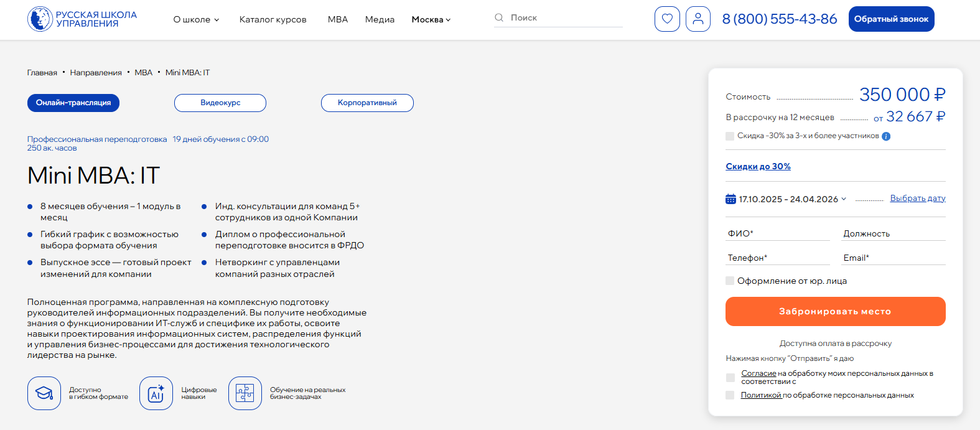Open user account profile icon
This screenshot has width=980, height=430.
point(698,19)
